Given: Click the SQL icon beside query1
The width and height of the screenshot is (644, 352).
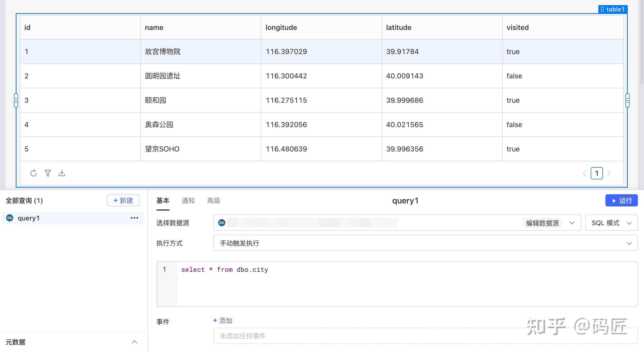Looking at the screenshot, I should [x=10, y=218].
